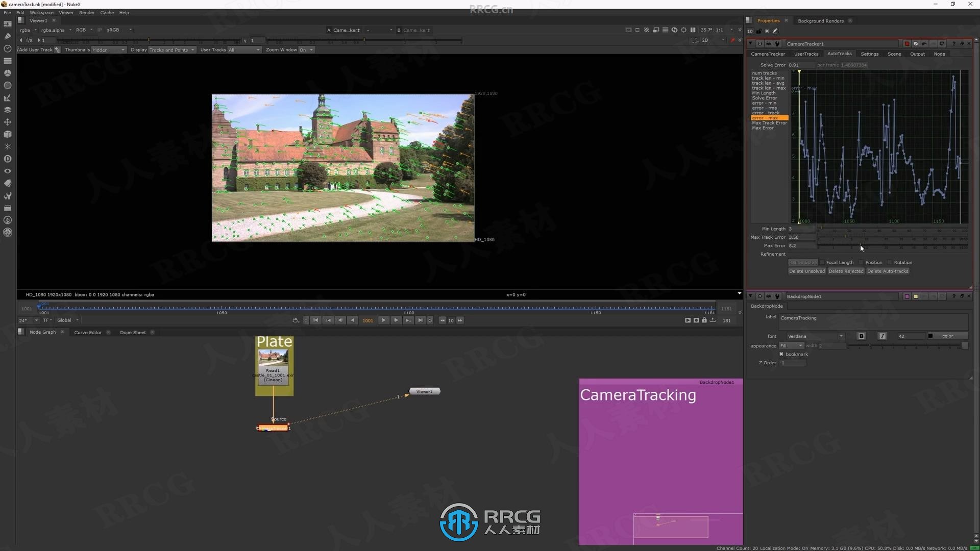
Task: Open the Deep nodes icon
Action: coord(8,159)
